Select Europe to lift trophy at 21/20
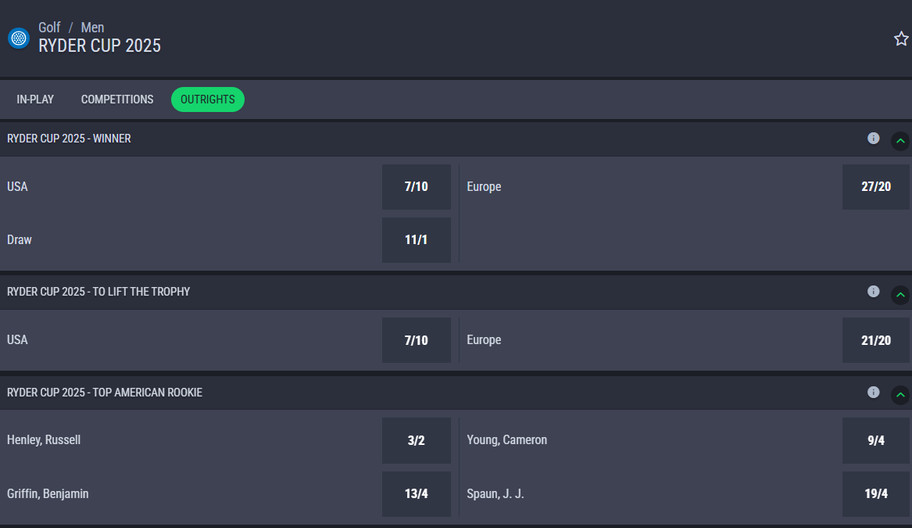The image size is (912, 528). point(876,340)
